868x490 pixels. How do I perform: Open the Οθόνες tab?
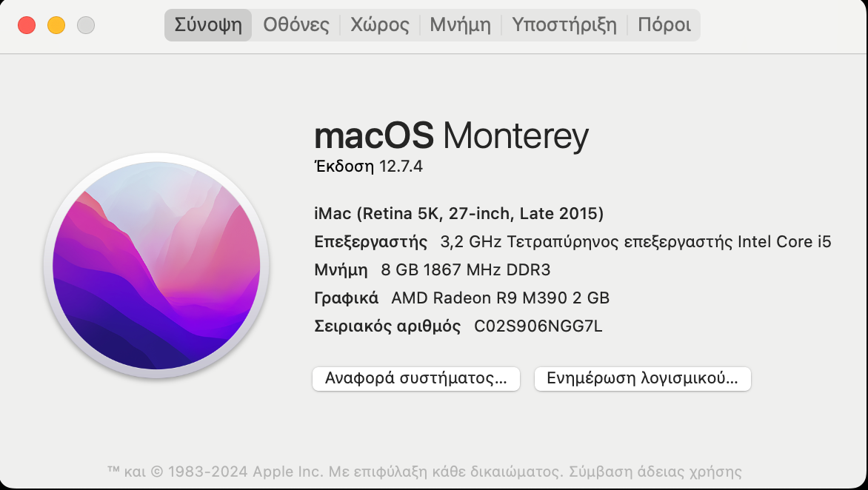click(x=296, y=25)
